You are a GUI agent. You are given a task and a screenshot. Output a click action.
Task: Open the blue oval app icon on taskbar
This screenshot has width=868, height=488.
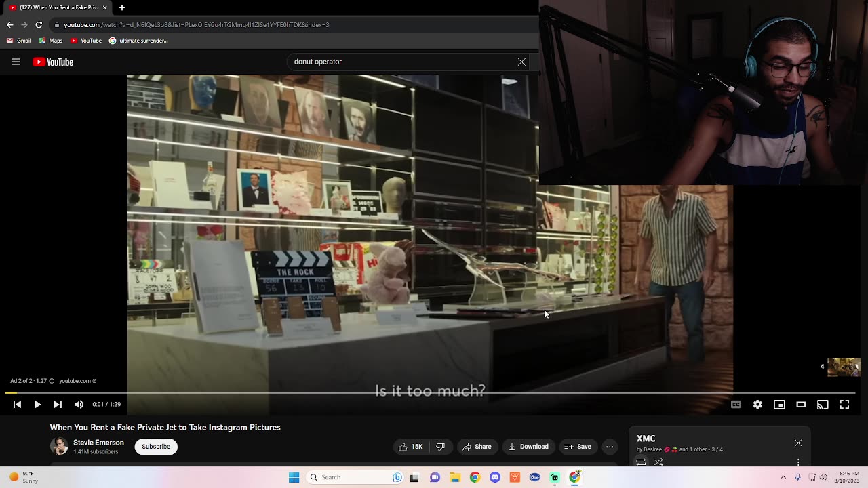point(535,477)
